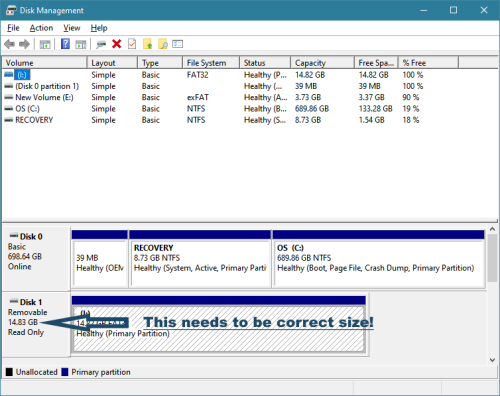
Task: Click the FAT32 file system cell
Action: [x=198, y=75]
